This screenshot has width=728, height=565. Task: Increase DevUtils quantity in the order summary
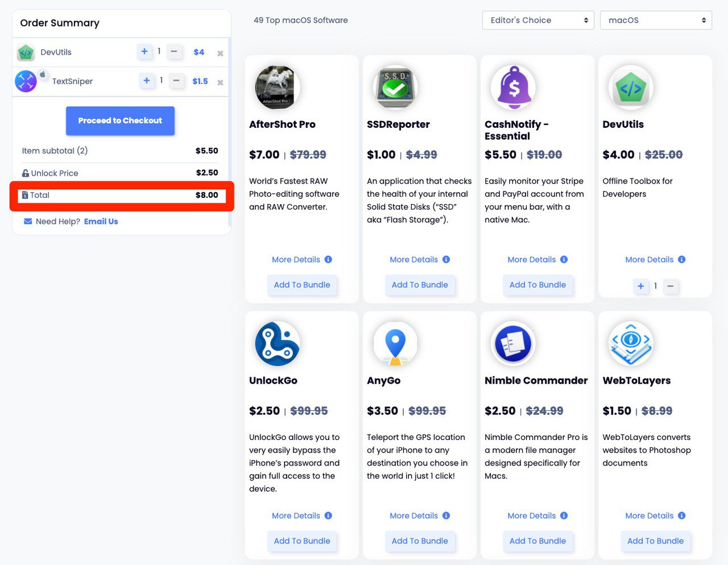point(145,52)
